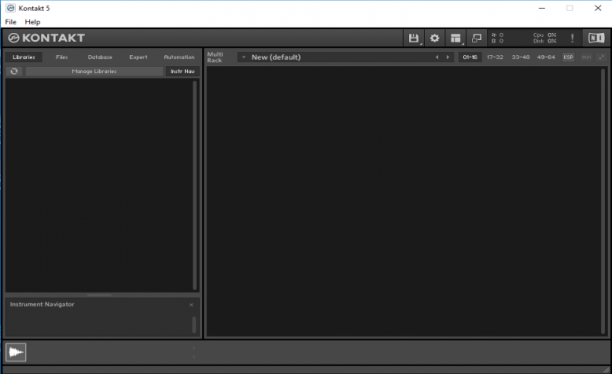Click the rack minimize/resize icon at the rack header's right end

click(x=601, y=57)
